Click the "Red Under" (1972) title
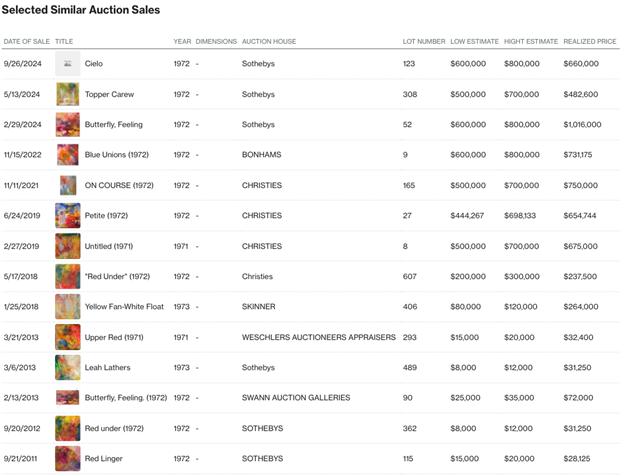The width and height of the screenshot is (624, 476). [117, 276]
